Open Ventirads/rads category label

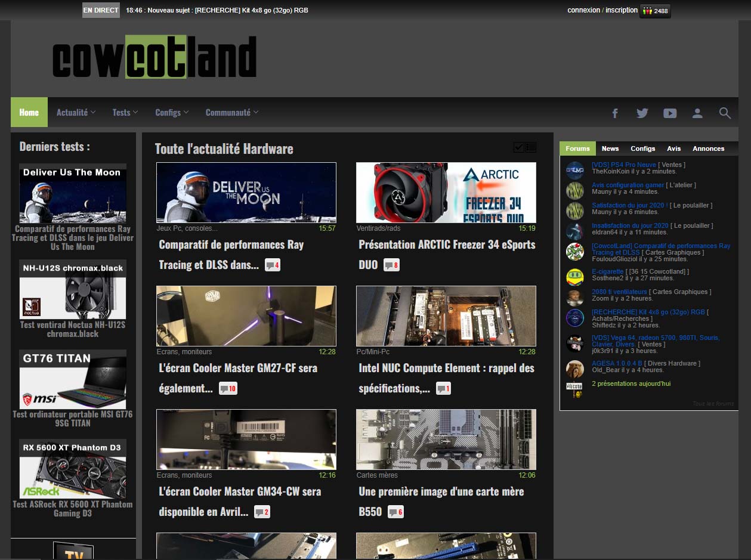click(378, 228)
